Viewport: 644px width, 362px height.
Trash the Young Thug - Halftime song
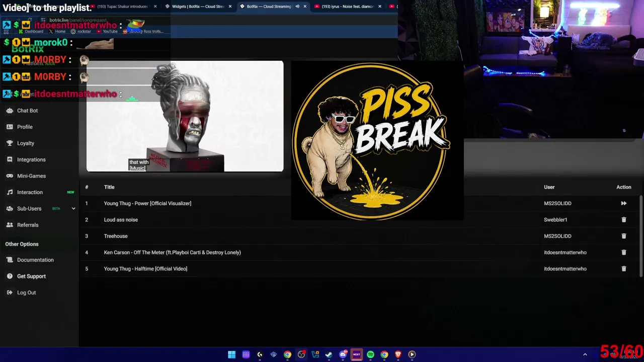coord(624,268)
